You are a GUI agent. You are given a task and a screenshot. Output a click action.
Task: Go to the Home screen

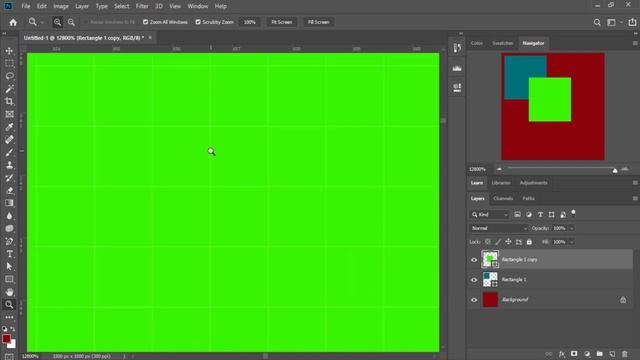[x=13, y=22]
